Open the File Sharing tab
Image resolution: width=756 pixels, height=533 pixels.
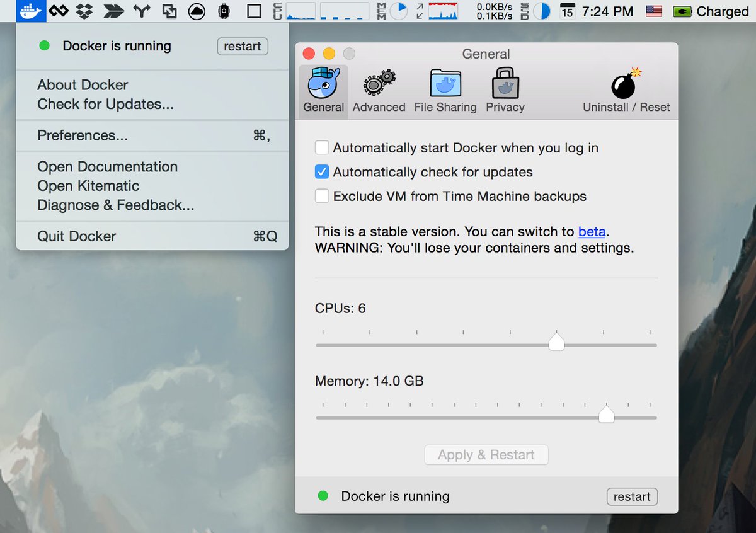445,91
